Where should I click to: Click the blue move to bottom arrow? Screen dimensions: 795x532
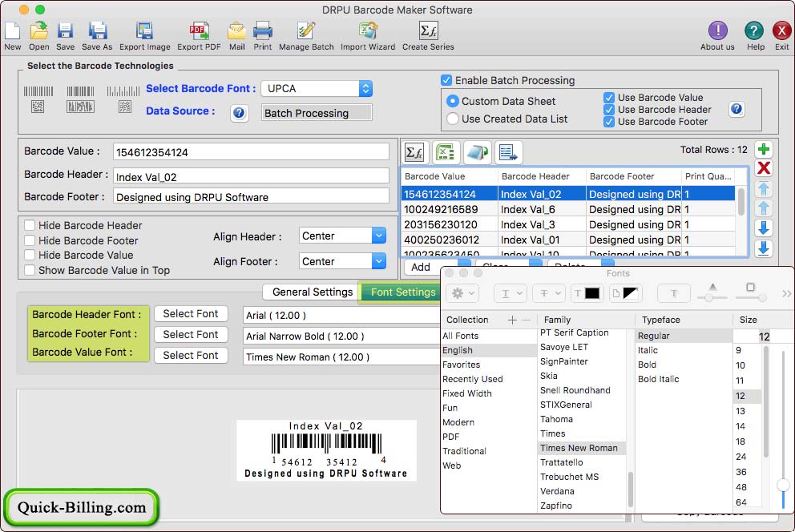point(764,248)
